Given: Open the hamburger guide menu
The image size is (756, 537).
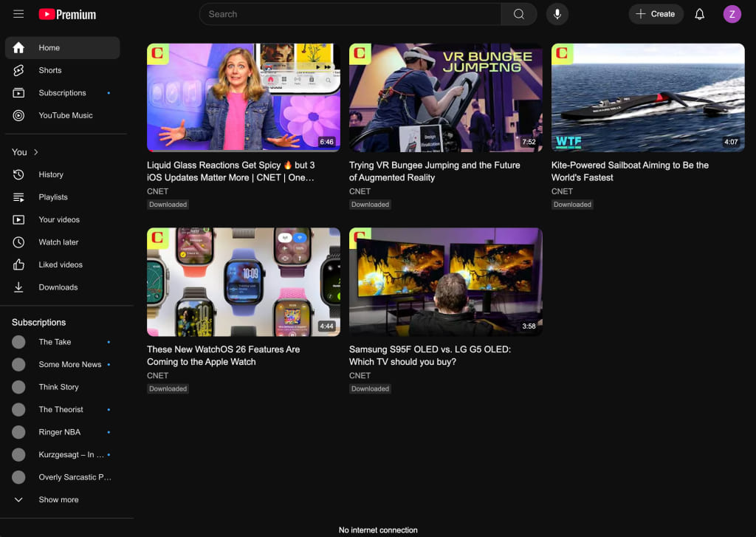Looking at the screenshot, I should (18, 14).
